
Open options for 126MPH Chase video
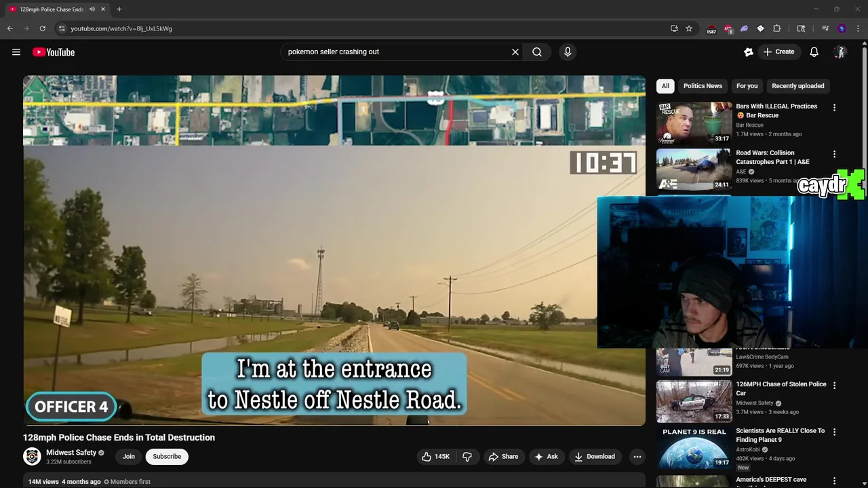click(834, 386)
